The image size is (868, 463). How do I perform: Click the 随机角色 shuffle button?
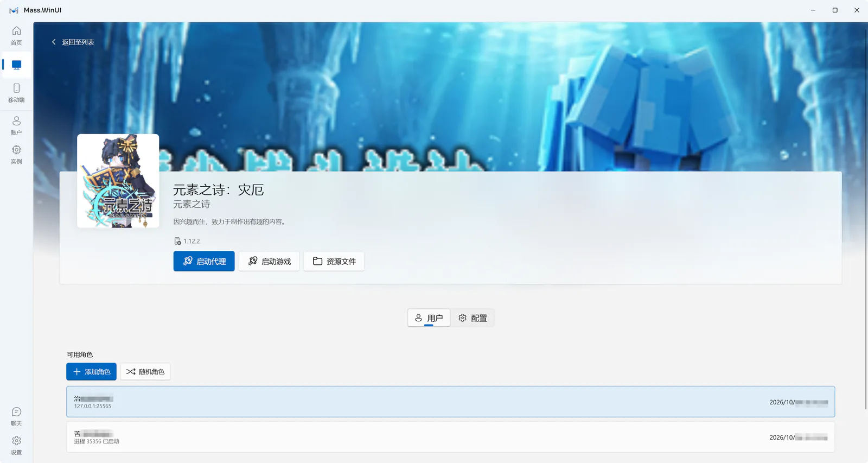pos(145,372)
